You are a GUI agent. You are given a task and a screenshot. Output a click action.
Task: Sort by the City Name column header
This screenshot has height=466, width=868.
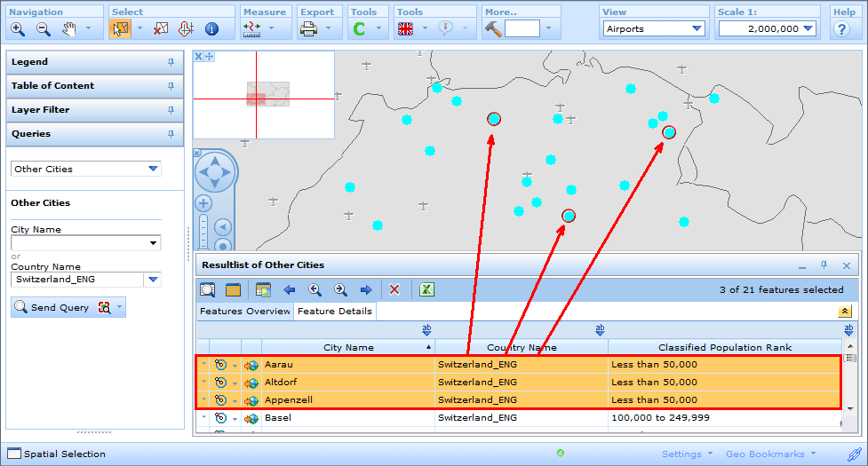[348, 347]
